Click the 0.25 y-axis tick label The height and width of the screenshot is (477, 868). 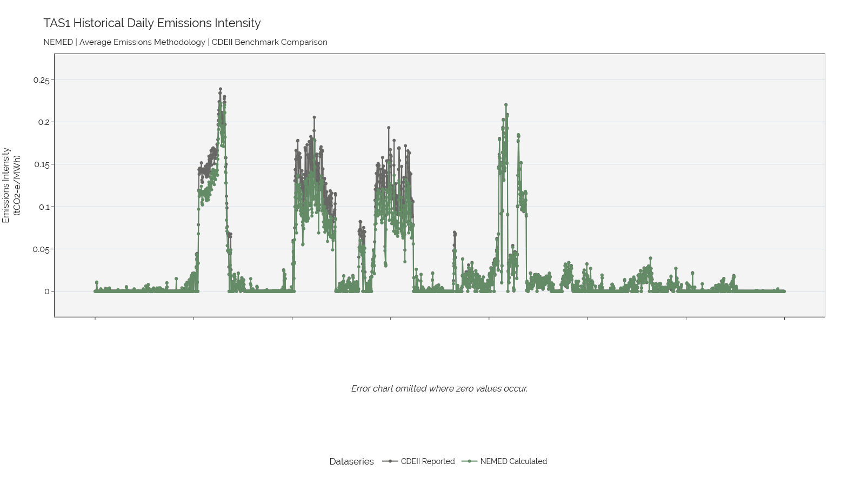(41, 80)
